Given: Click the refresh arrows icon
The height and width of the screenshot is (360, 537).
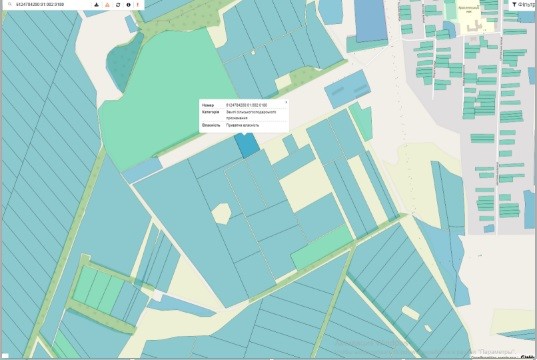Looking at the screenshot, I should pos(118,5).
